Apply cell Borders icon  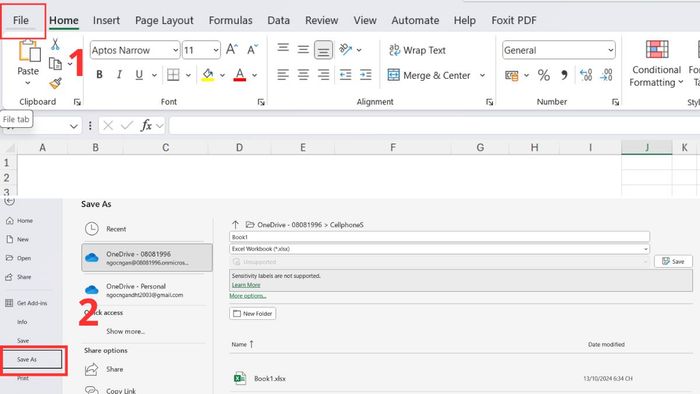[x=173, y=75]
